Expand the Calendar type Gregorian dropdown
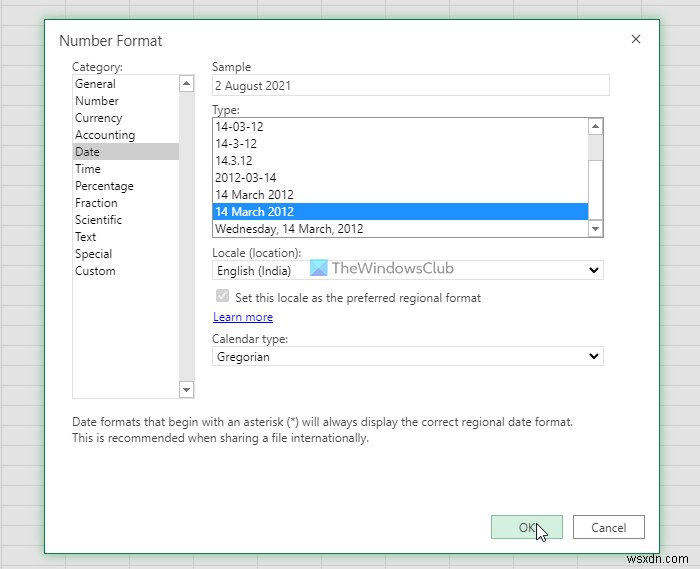 pyautogui.click(x=408, y=356)
